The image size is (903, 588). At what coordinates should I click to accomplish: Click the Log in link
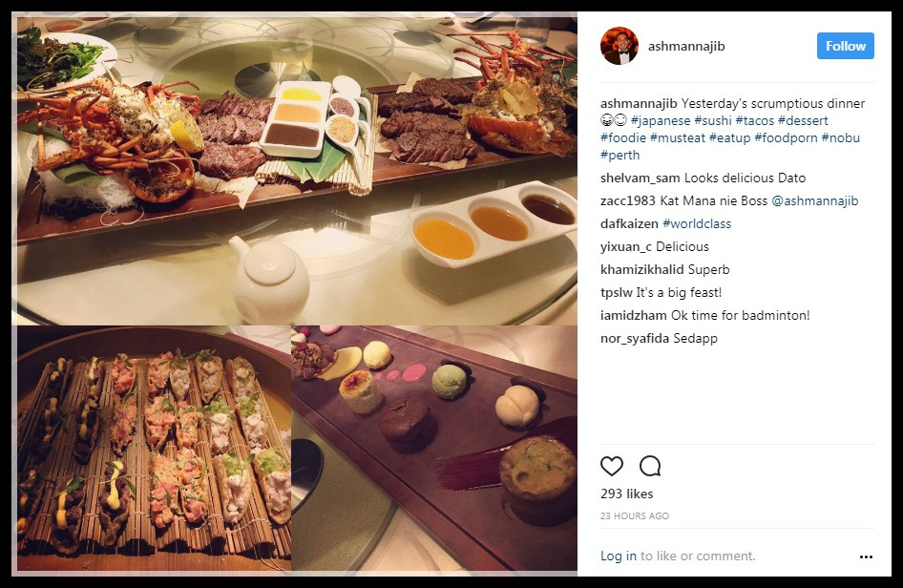(x=619, y=556)
